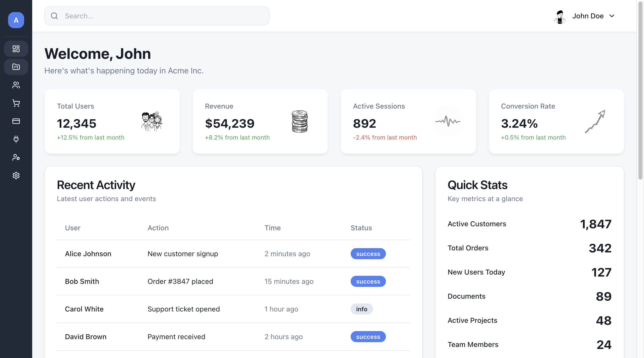Click the credit card icon in sidebar

16,121
